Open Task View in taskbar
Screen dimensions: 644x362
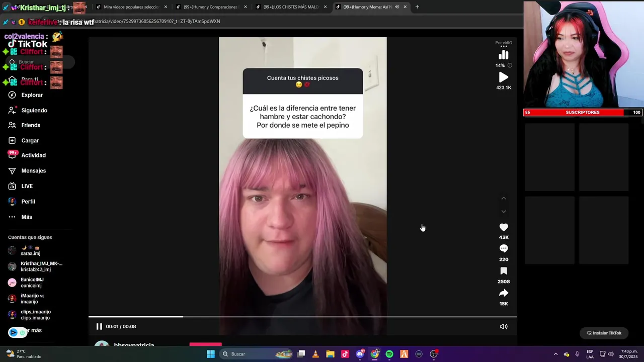301,354
